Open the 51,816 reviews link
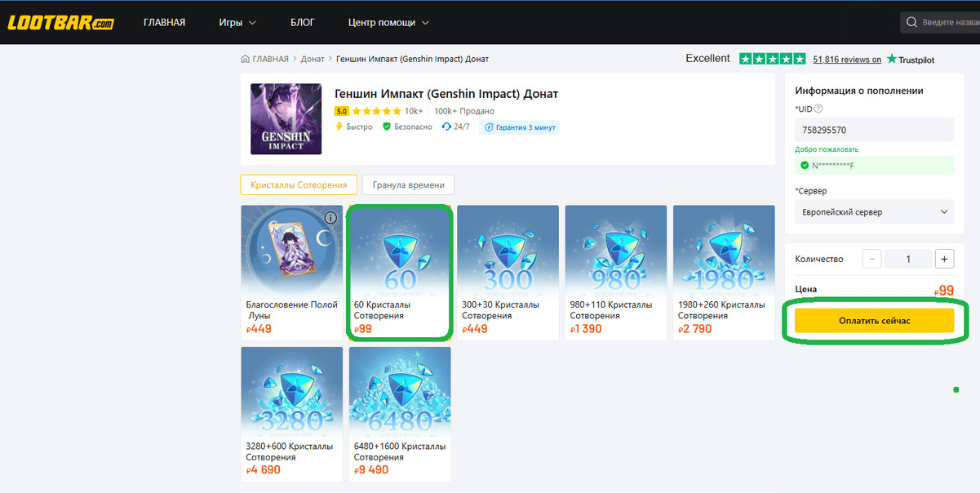Screen dimensions: 980x493 (x=847, y=60)
